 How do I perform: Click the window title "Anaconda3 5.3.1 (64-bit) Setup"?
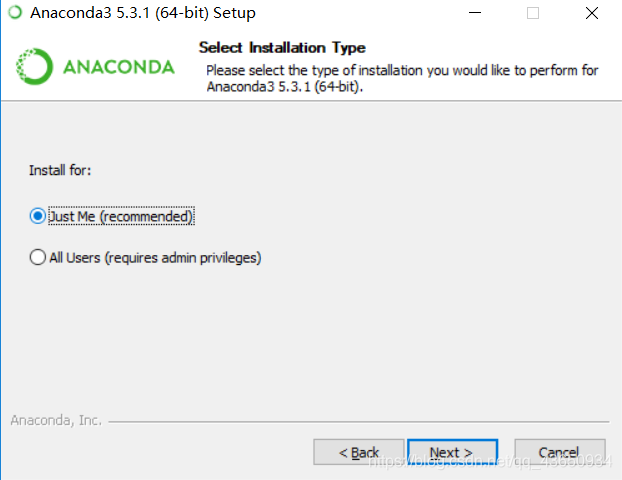(x=143, y=13)
